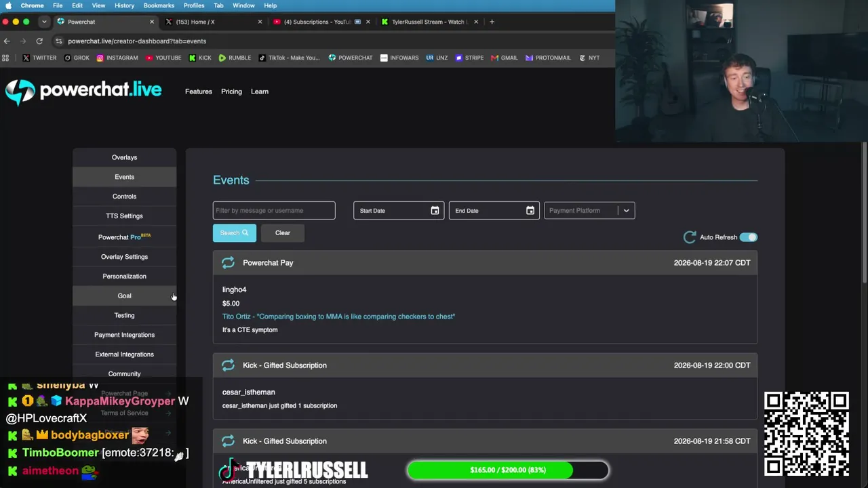Screen dimensions: 868x488
Task: Click the replay icon on the 21:58 gifted subscription
Action: click(x=228, y=441)
